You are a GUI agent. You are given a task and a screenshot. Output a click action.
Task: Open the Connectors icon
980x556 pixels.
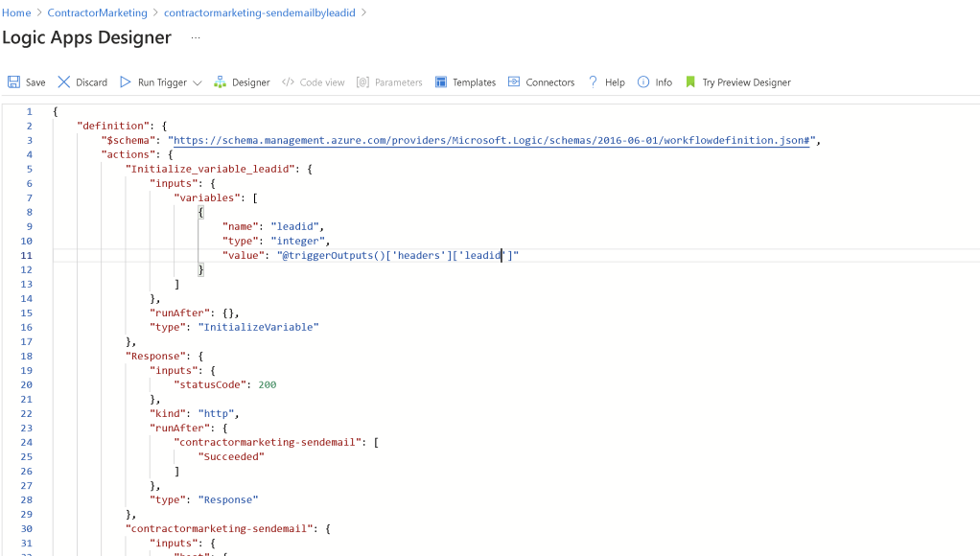(x=514, y=81)
